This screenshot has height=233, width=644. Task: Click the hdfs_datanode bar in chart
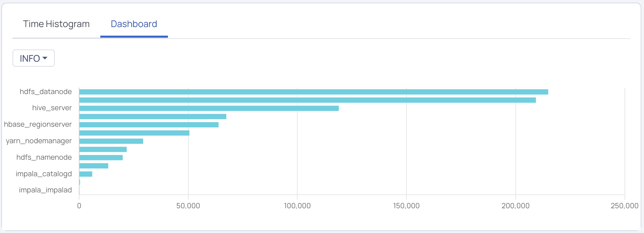tap(314, 92)
